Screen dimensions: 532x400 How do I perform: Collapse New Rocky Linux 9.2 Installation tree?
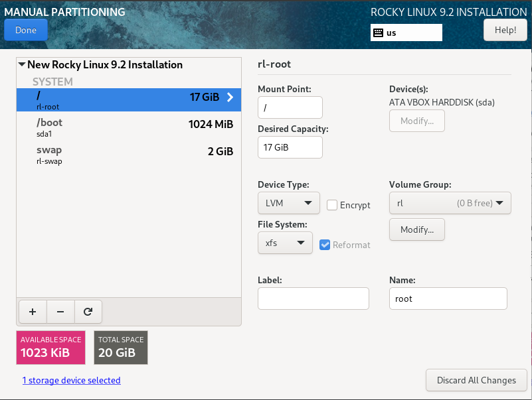click(22, 65)
